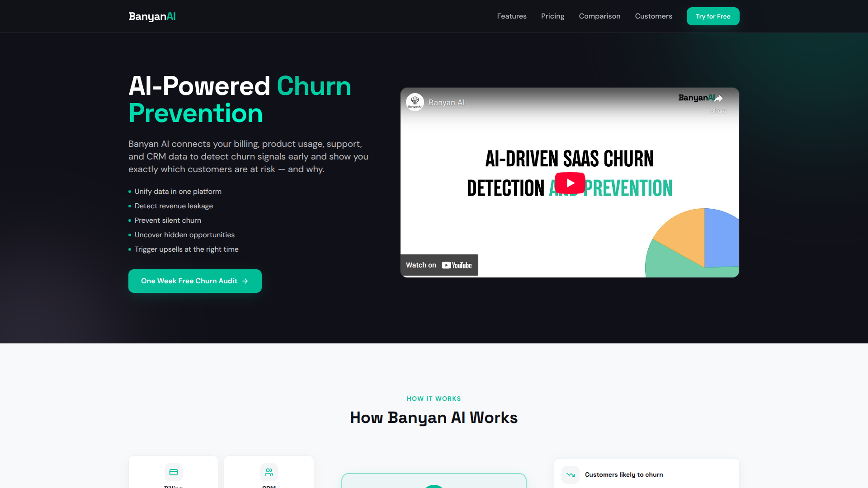Click the YouTube logo on video

point(457,265)
